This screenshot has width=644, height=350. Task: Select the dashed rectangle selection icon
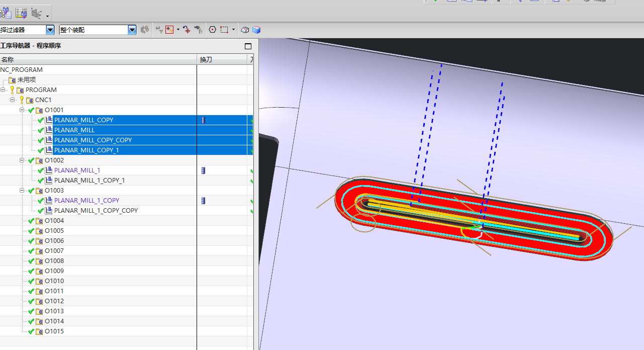[224, 30]
